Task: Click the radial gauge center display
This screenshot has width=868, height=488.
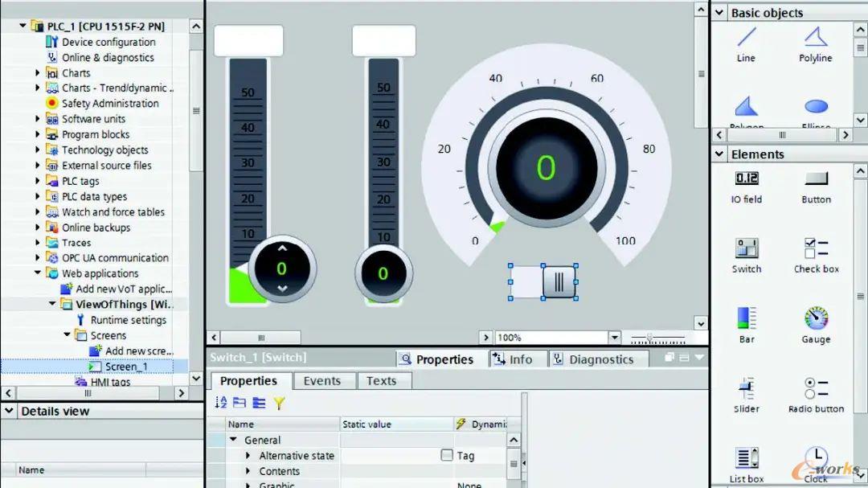Action: click(x=547, y=168)
